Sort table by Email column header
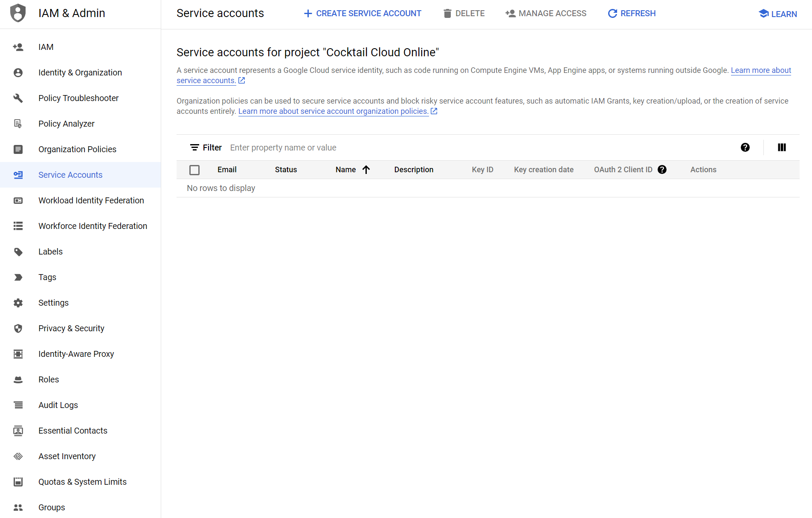 pyautogui.click(x=227, y=170)
